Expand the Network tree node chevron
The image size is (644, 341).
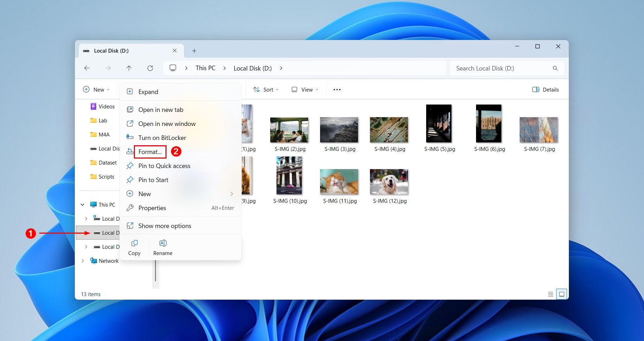(83, 261)
